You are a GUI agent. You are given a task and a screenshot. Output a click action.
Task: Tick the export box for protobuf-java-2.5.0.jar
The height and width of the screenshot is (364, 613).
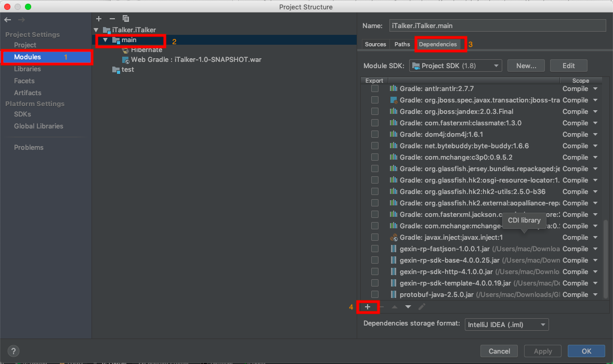tap(375, 294)
